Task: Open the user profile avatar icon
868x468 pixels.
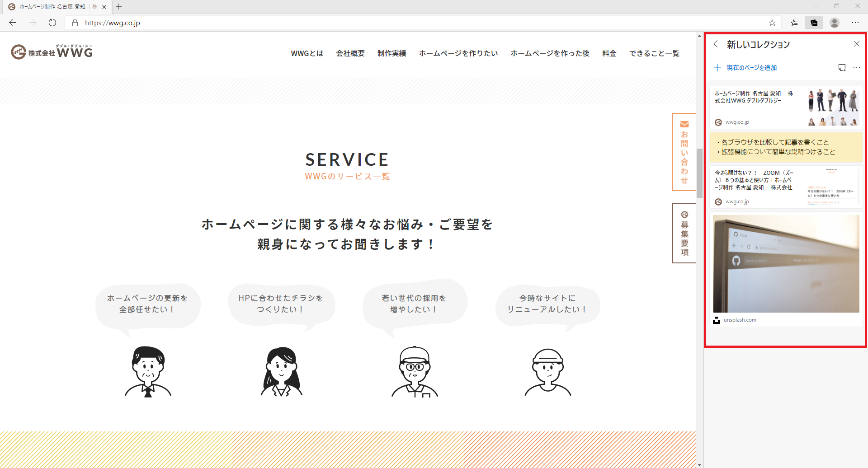Action: pyautogui.click(x=835, y=23)
